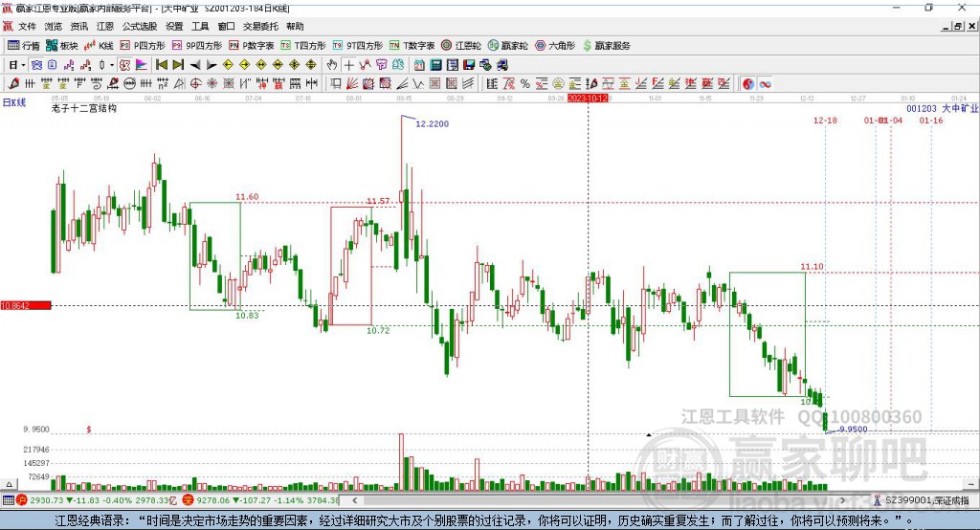Viewport: 980px width, 530px height.
Task: Expand the candlestick style dropdown arrow
Action: click(x=112, y=65)
